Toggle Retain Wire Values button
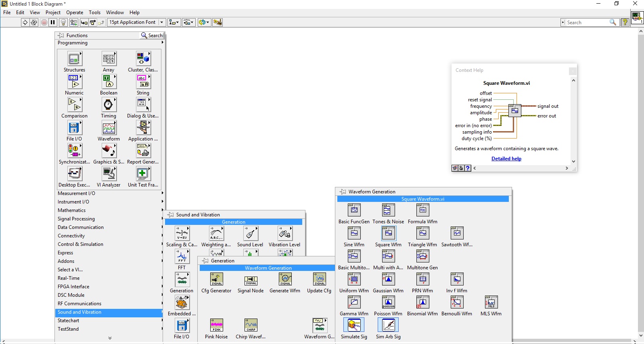This screenshot has width=644, height=344. coord(74,22)
